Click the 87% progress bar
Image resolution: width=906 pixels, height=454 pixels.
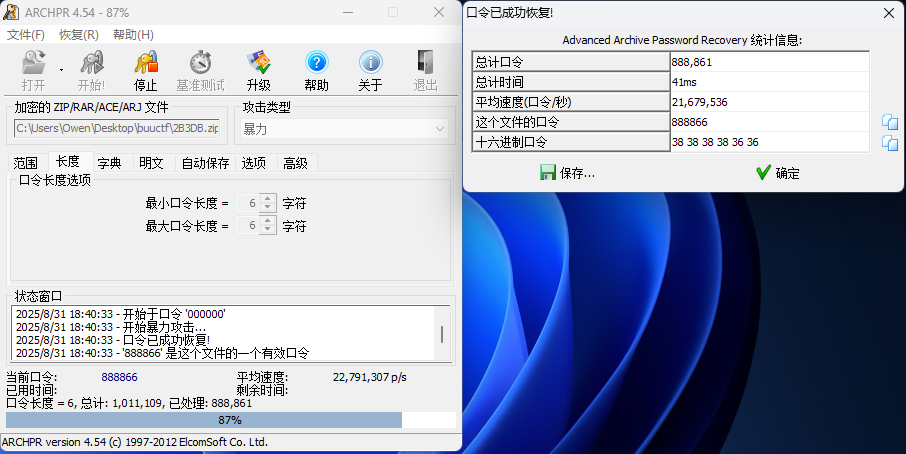click(x=231, y=420)
